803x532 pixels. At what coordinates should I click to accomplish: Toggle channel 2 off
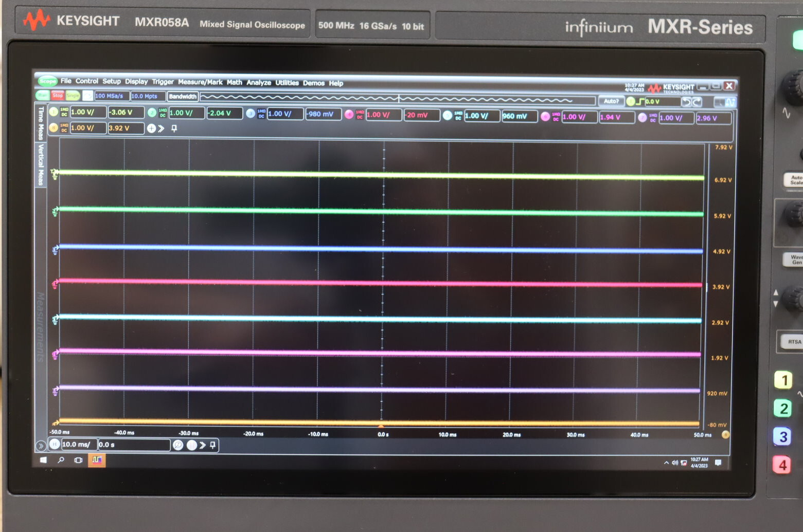152,112
